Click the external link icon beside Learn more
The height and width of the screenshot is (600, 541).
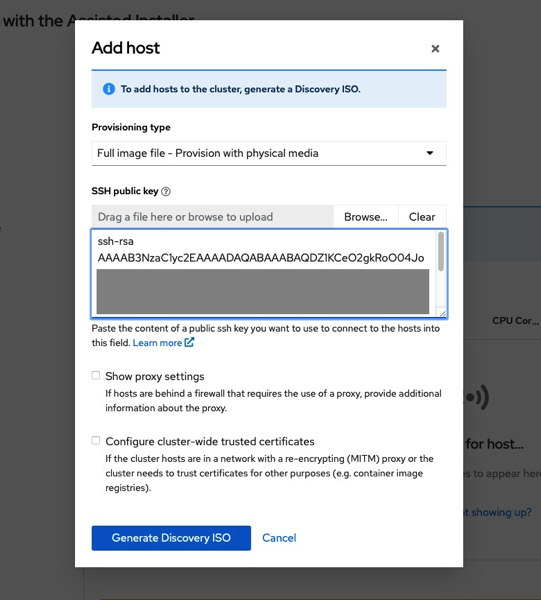tap(189, 342)
